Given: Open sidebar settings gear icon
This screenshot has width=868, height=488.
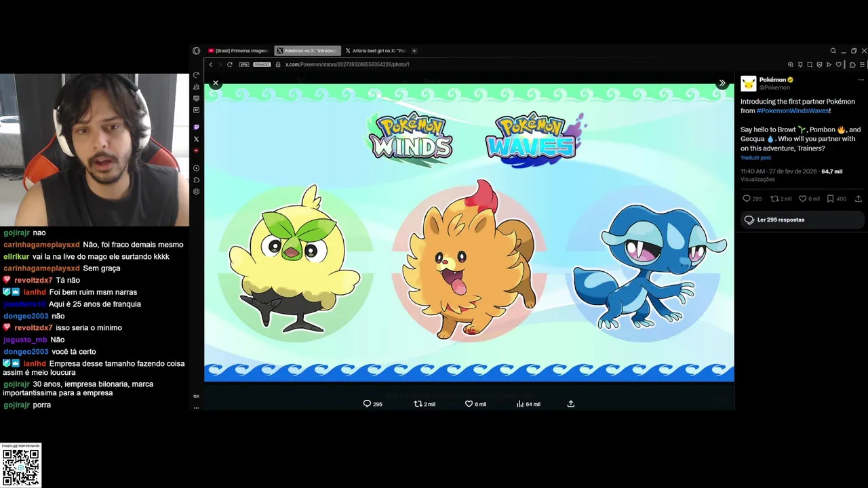Looking at the screenshot, I should click(x=196, y=191).
